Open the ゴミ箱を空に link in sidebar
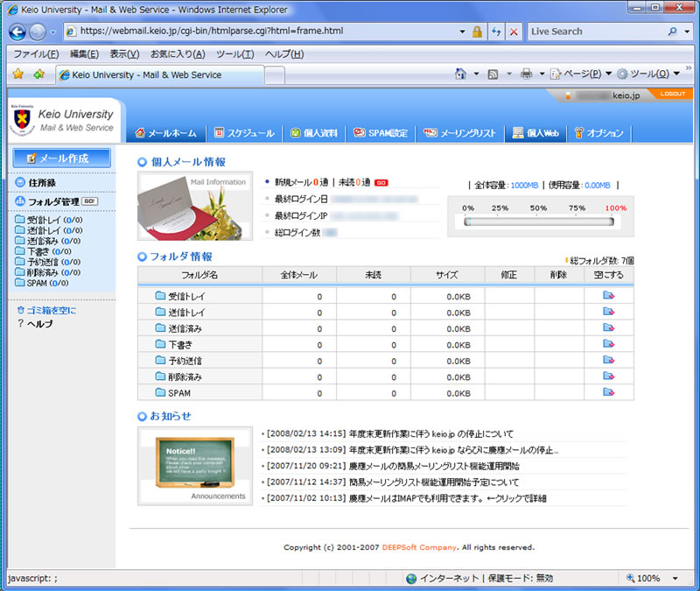Screen dimensions: 700x591 52,310
